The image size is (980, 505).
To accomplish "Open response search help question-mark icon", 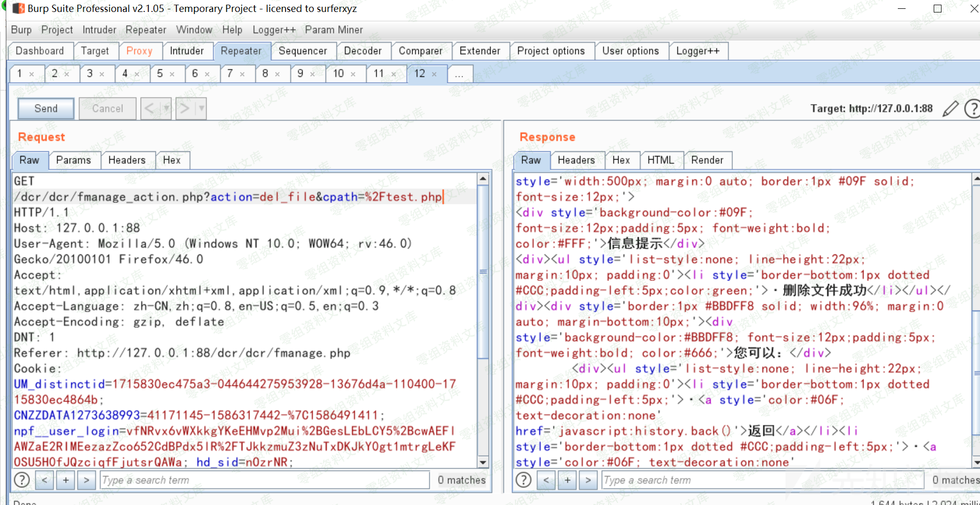I will pyautogui.click(x=523, y=480).
